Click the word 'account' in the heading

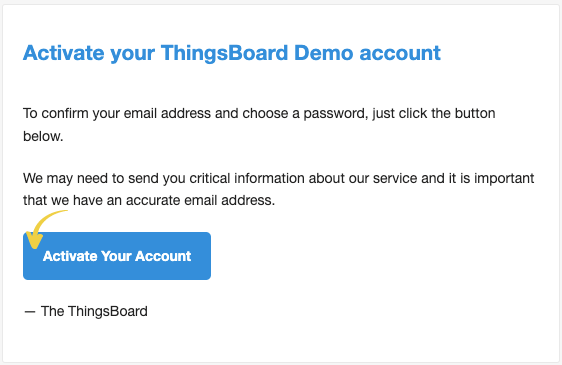tap(400, 53)
